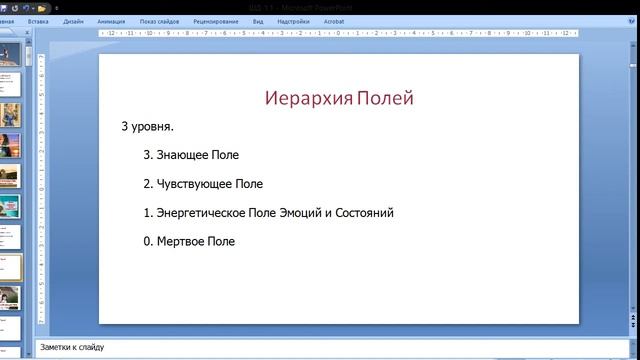Select the teal-colored slide thumbnail
The image size is (640, 360).
(x=10, y=207)
